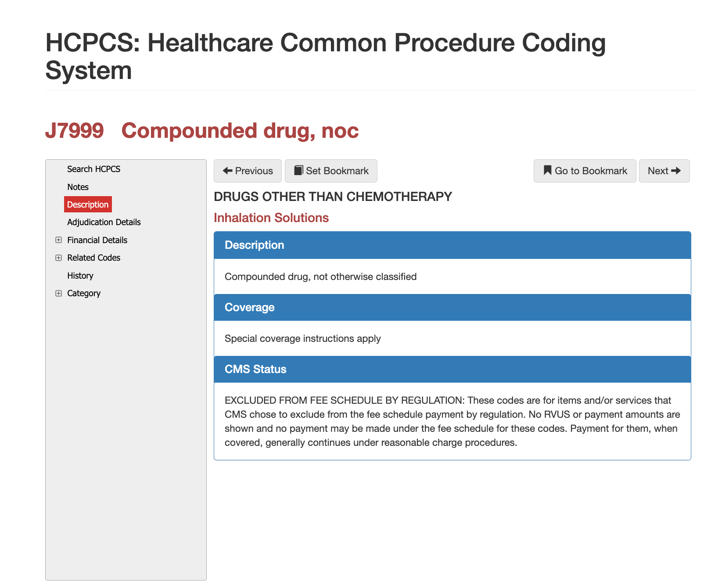
Task: Click the Next arrow icon
Action: (676, 171)
